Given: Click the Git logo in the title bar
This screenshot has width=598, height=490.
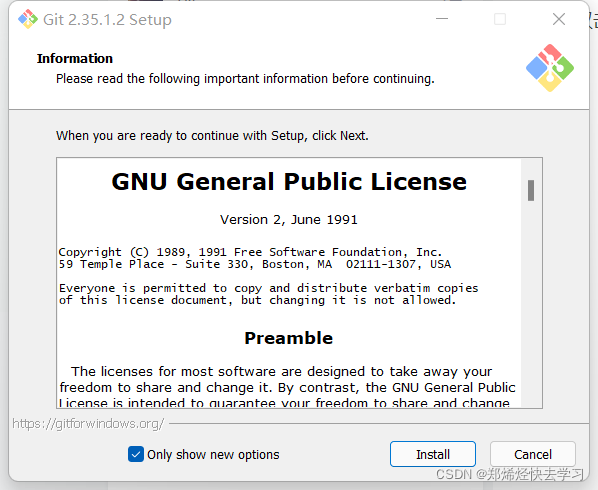Looking at the screenshot, I should pos(28,19).
